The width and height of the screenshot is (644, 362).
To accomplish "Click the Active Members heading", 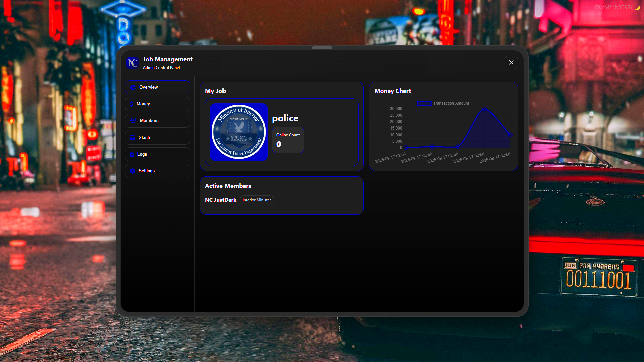I will tap(228, 186).
